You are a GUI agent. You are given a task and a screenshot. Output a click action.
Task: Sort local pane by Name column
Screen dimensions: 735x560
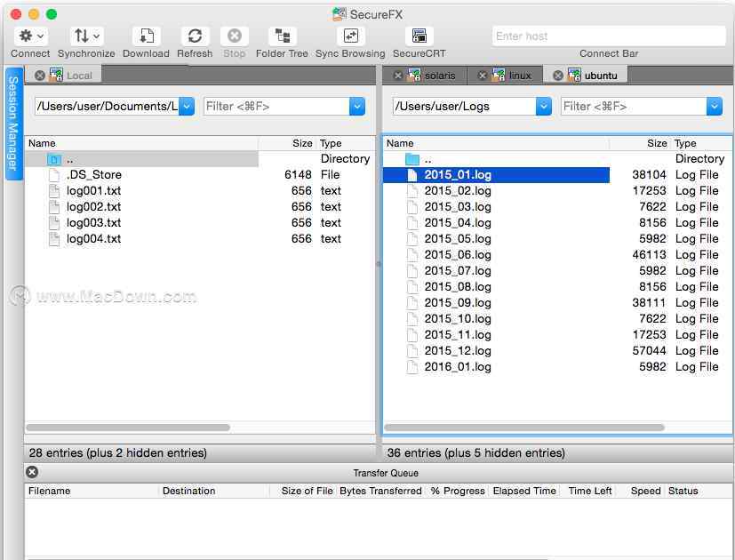coord(141,143)
